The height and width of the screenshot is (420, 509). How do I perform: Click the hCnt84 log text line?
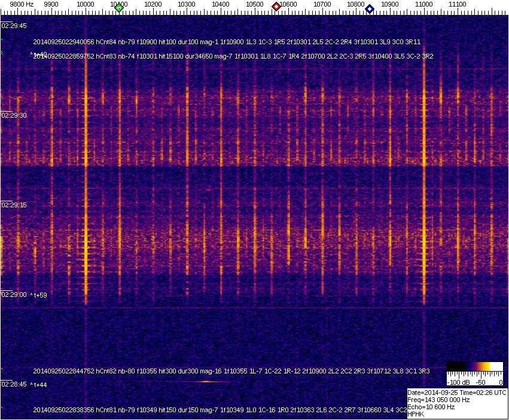tap(227, 42)
